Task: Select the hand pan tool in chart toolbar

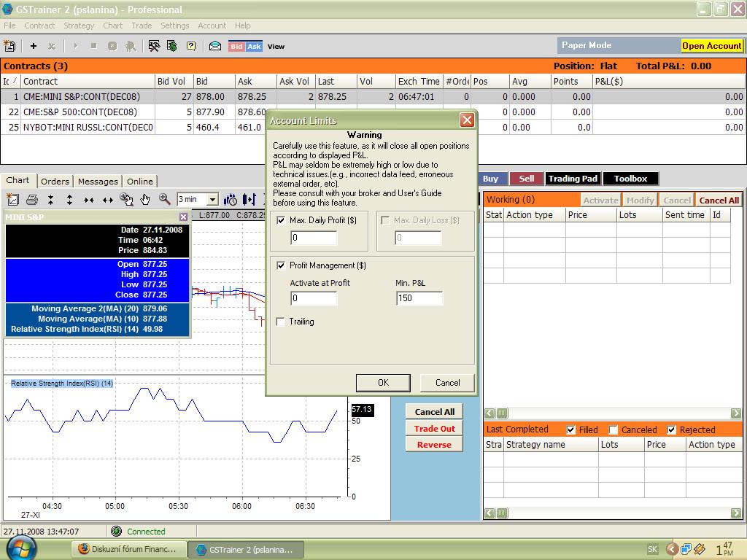Action: 145,199
